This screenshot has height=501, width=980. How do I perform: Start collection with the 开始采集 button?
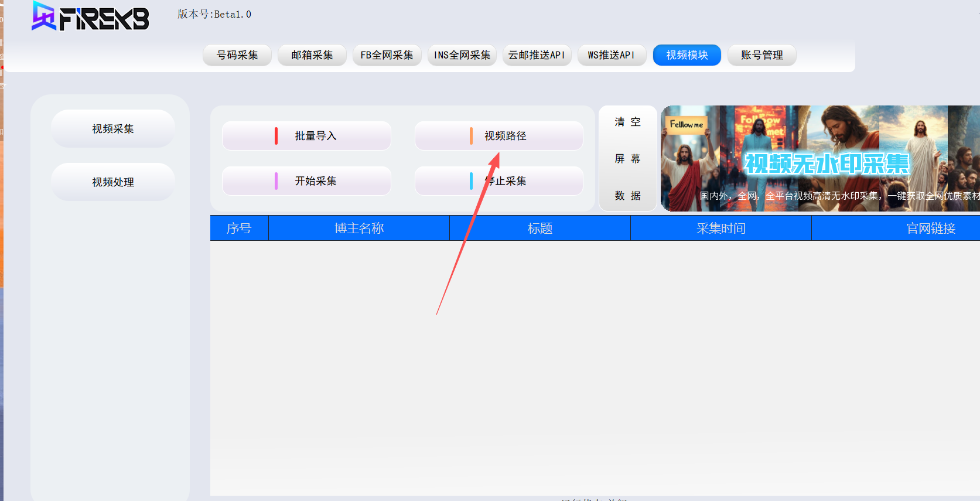(306, 181)
